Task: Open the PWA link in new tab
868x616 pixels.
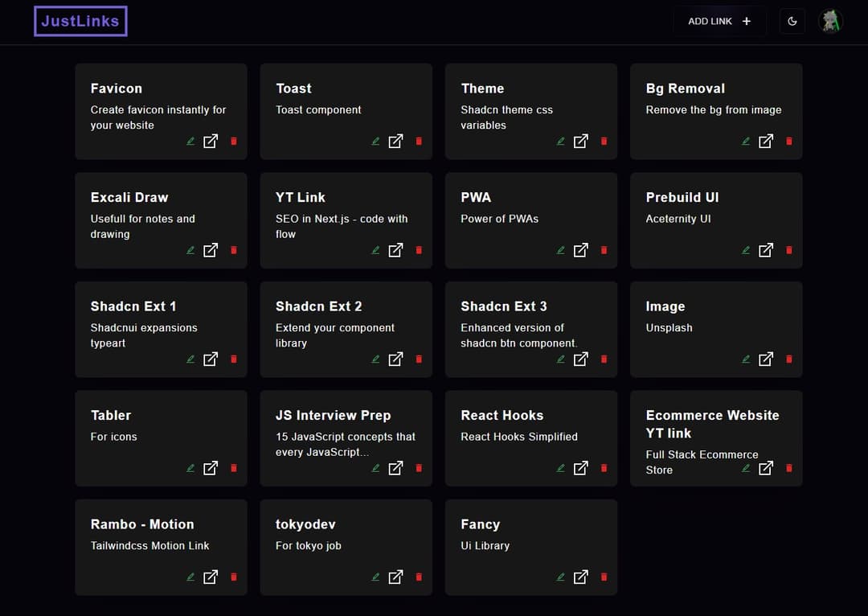Action: click(580, 250)
